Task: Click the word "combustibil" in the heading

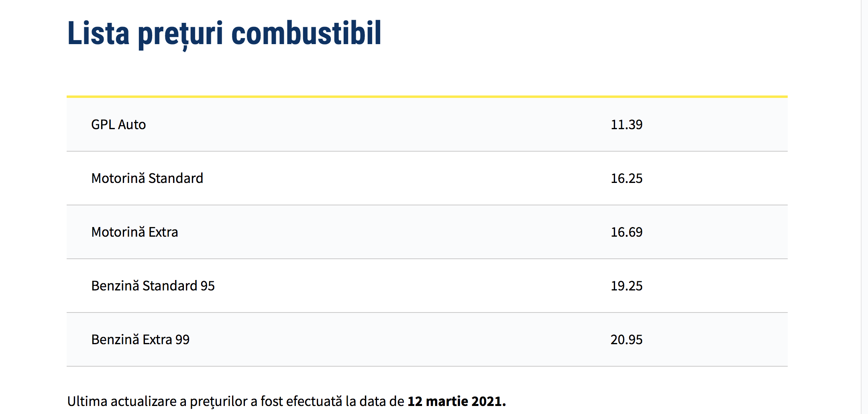Action: click(306, 34)
